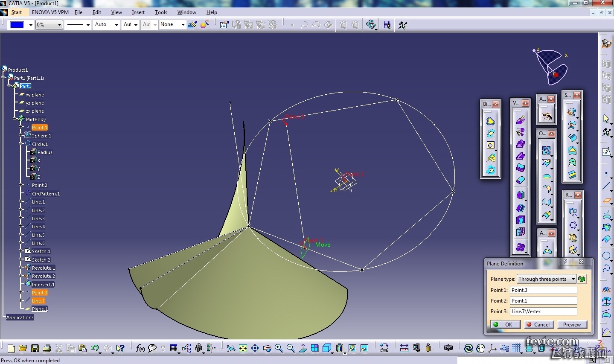The height and width of the screenshot is (364, 614).
Task: Open the line type dropdown
Action: [87, 25]
